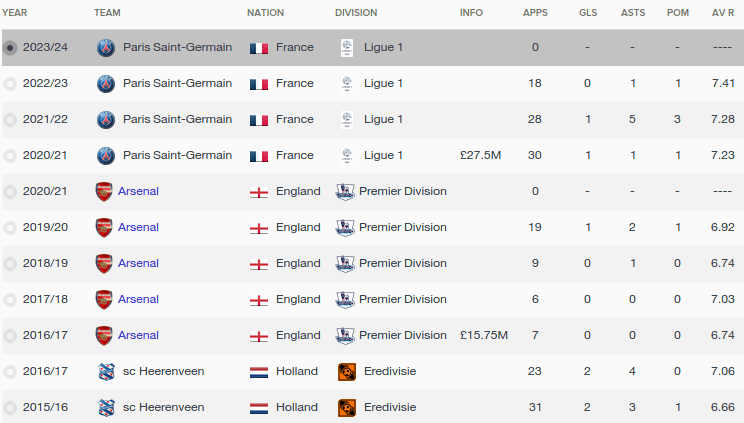The height and width of the screenshot is (423, 744).
Task: Click the England flag in the 2018/19 row
Action: [259, 264]
